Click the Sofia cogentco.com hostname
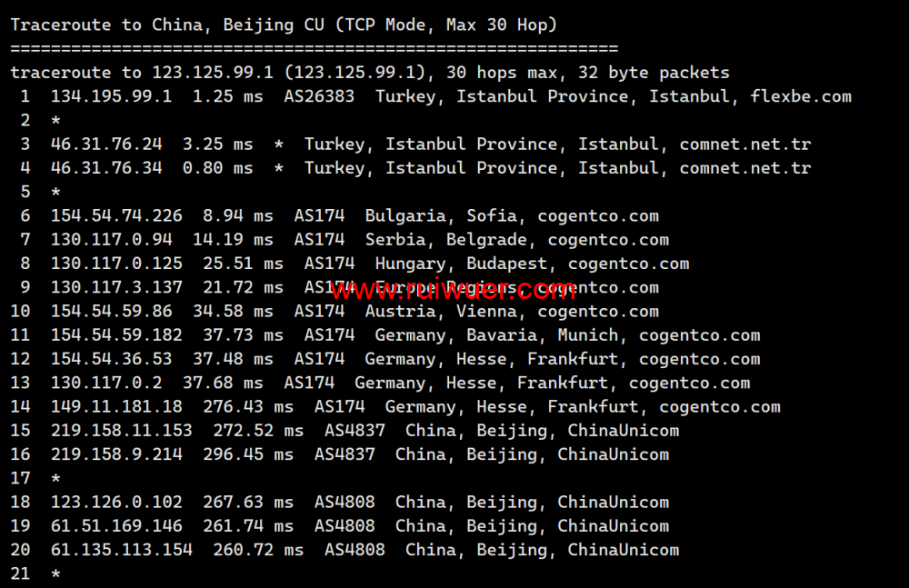The height and width of the screenshot is (588, 909). point(598,216)
